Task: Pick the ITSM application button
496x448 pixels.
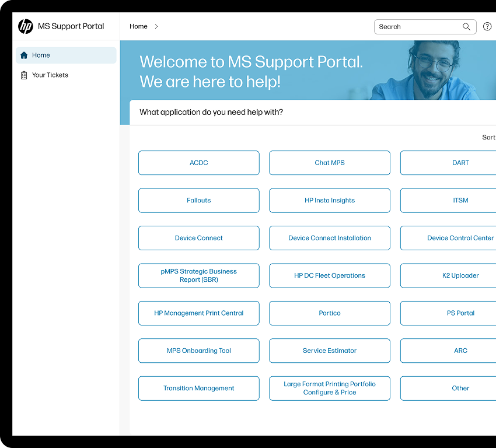Action: click(448, 201)
